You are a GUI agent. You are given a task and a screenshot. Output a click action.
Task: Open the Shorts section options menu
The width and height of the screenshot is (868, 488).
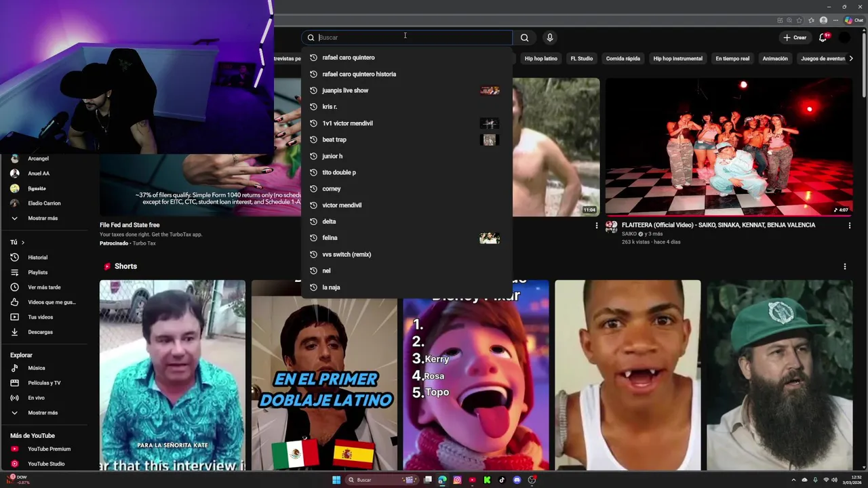pyautogui.click(x=845, y=266)
